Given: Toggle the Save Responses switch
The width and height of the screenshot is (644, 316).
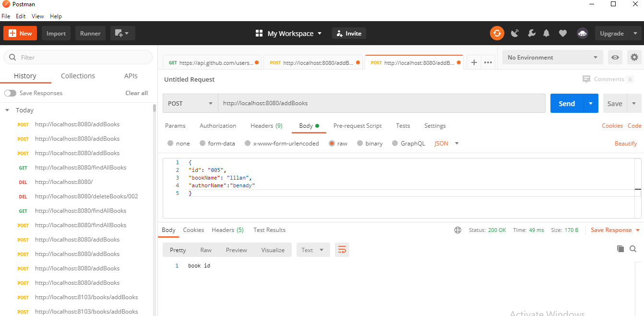Looking at the screenshot, I should pyautogui.click(x=10, y=93).
